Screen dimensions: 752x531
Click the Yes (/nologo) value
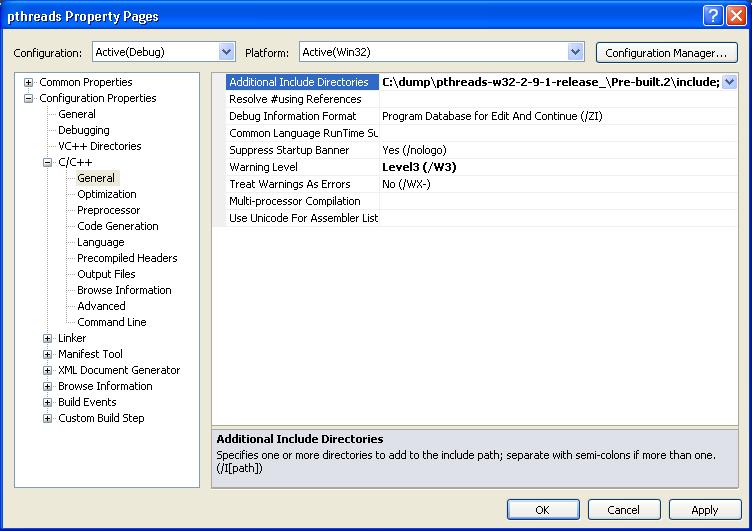[414, 150]
